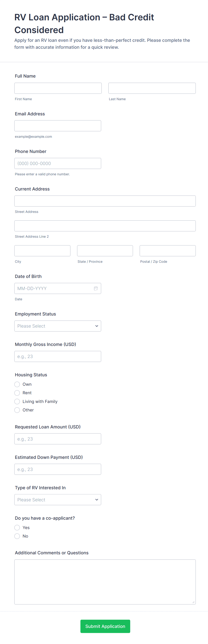Screen dimensions: 208x644
Task: Select the Monthly Gross Income input
Action: [58, 356]
